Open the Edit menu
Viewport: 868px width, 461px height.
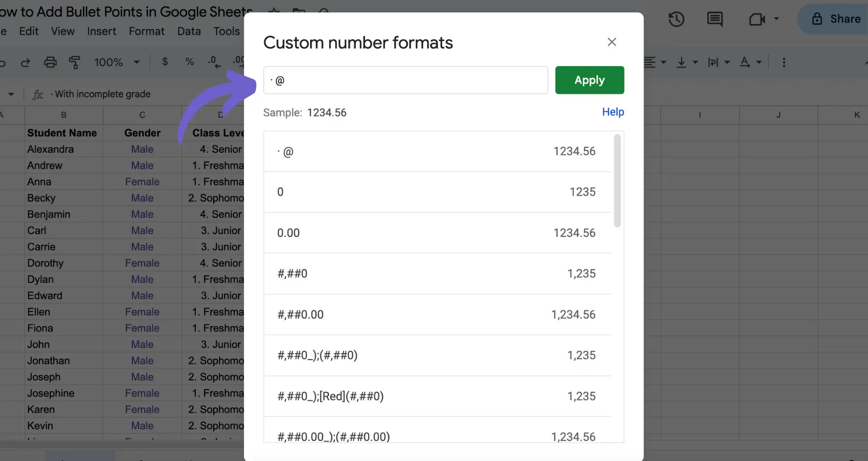point(28,31)
